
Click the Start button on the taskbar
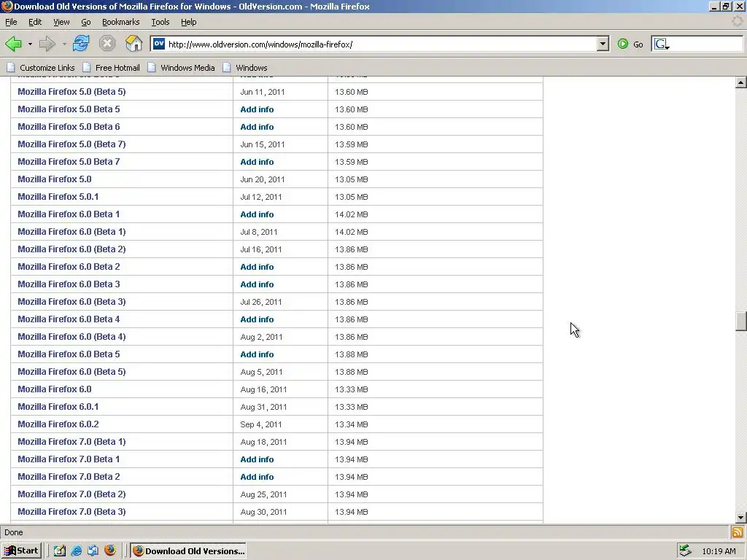(x=21, y=551)
